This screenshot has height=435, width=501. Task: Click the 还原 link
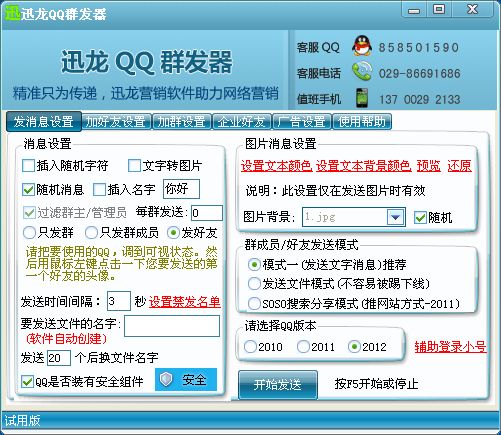(x=460, y=166)
